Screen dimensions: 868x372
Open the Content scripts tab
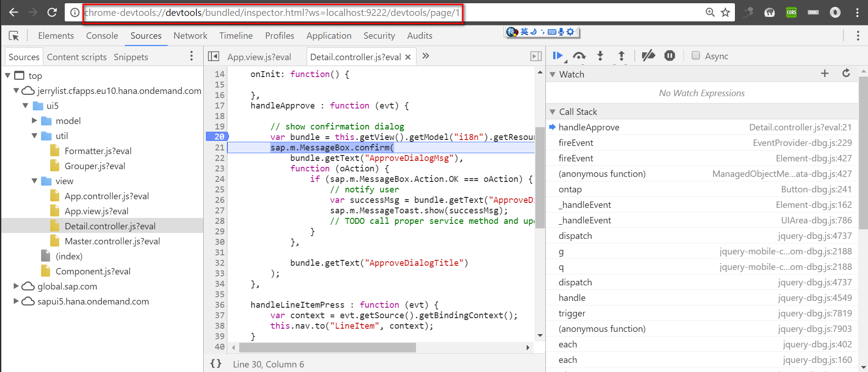click(x=77, y=57)
